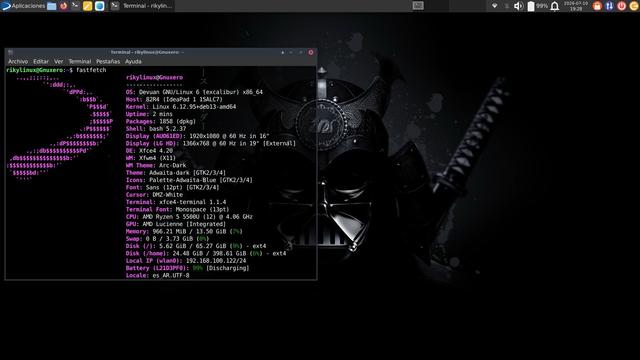Viewport: 640px width, 360px height.
Task: Open the Wi-Fi network indicator
Action: [494, 6]
